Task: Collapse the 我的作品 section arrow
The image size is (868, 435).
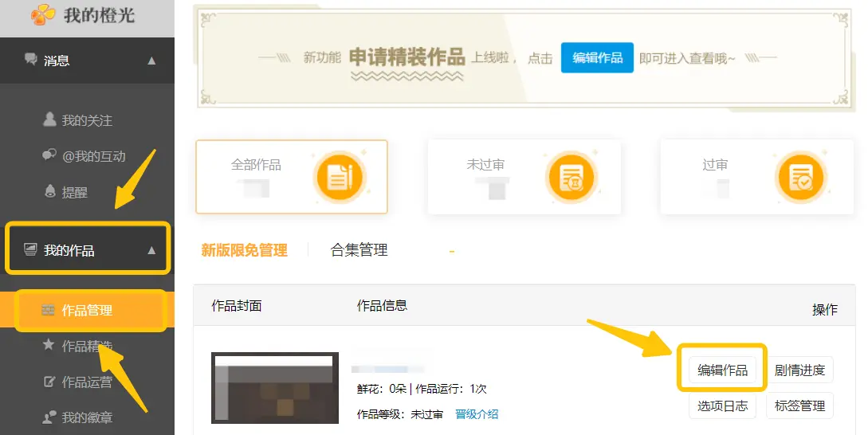Action: tap(151, 250)
